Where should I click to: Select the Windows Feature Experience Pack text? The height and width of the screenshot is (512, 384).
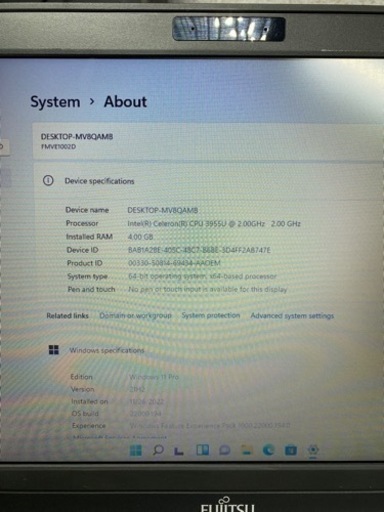210,426
